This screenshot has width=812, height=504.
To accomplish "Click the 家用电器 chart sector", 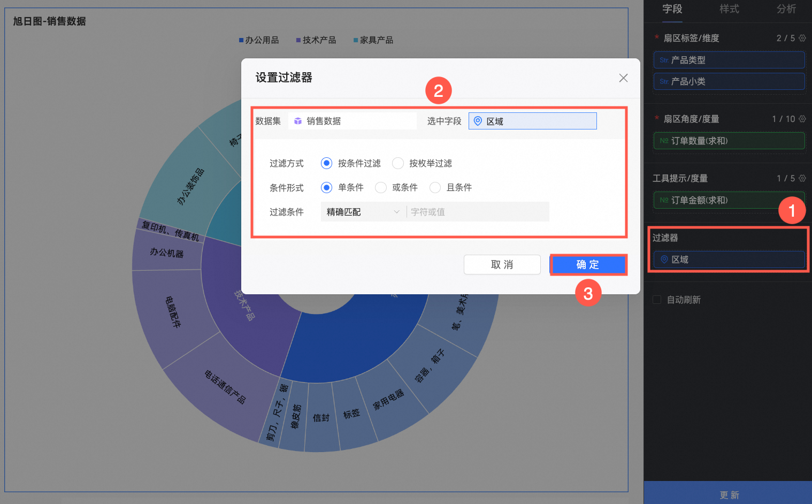I will click(388, 400).
